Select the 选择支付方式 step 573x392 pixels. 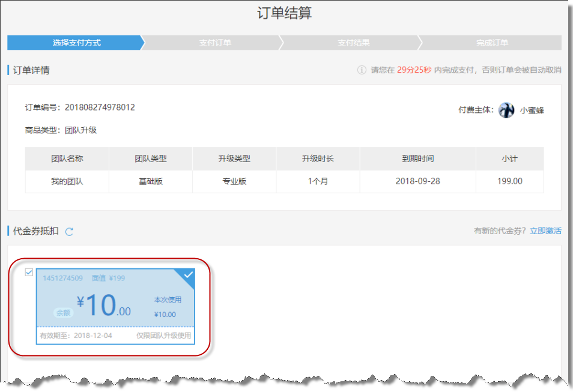pyautogui.click(x=76, y=43)
